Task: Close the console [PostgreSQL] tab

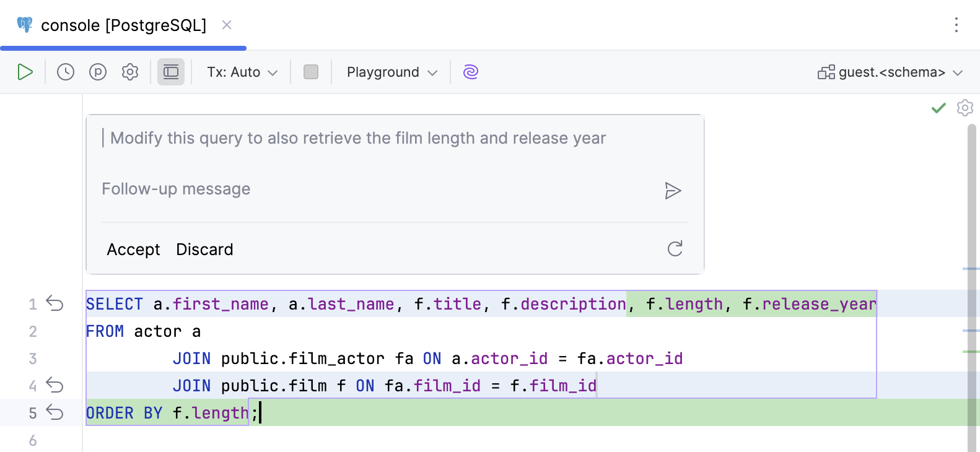Action: (227, 25)
